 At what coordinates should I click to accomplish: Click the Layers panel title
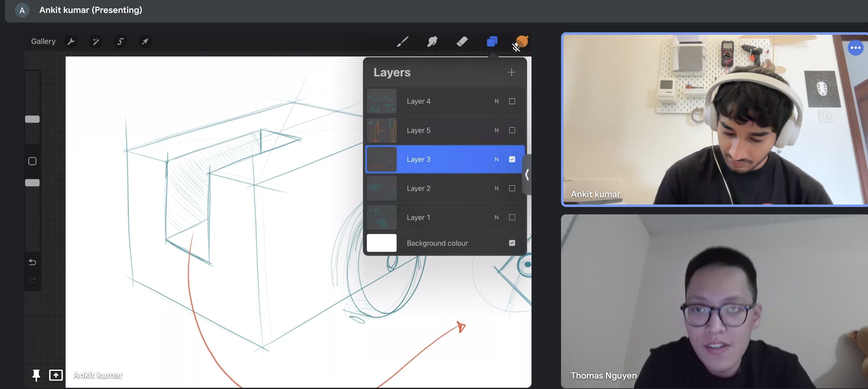click(x=392, y=72)
